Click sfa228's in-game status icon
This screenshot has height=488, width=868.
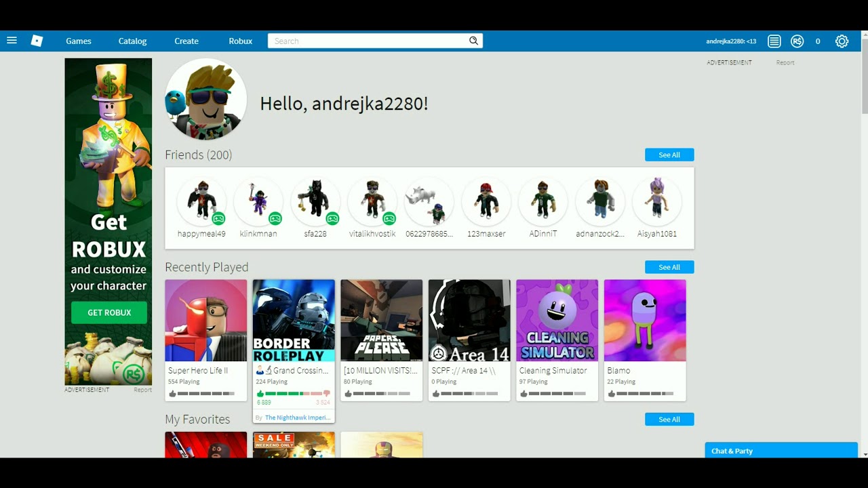332,218
